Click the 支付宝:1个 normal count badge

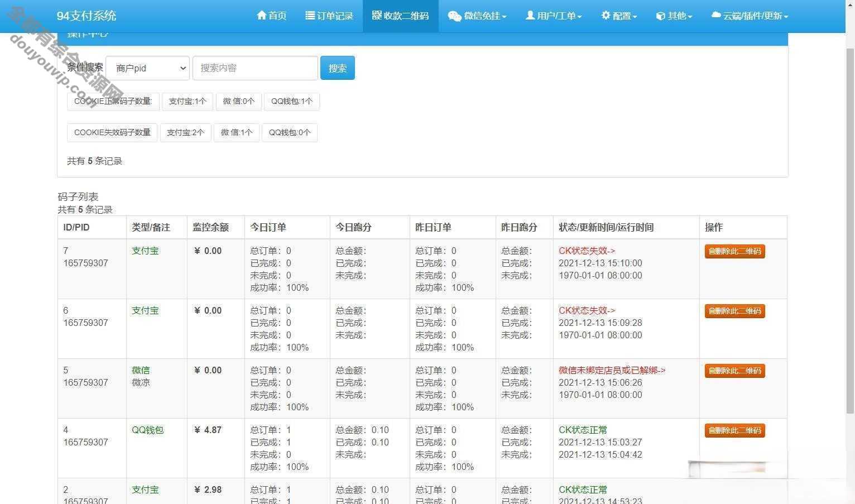coord(188,101)
